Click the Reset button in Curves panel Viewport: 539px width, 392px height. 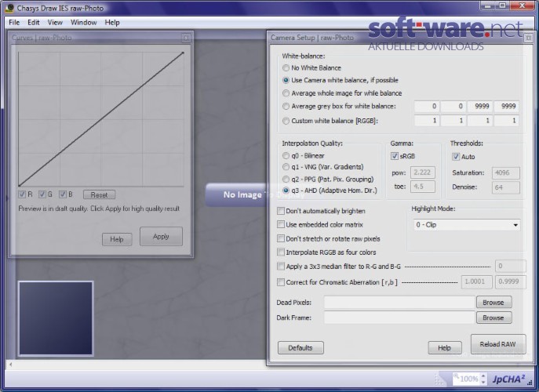100,194
